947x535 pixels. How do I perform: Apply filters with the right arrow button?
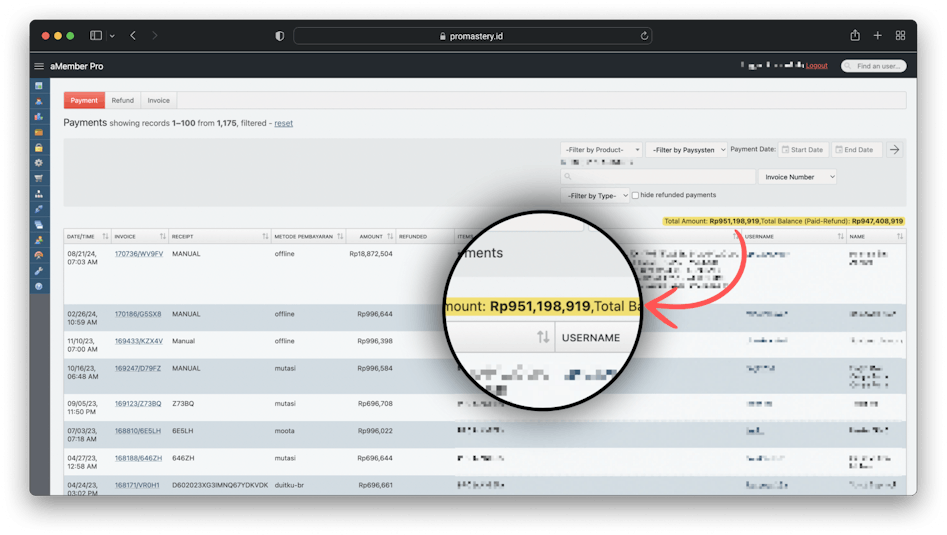click(895, 150)
